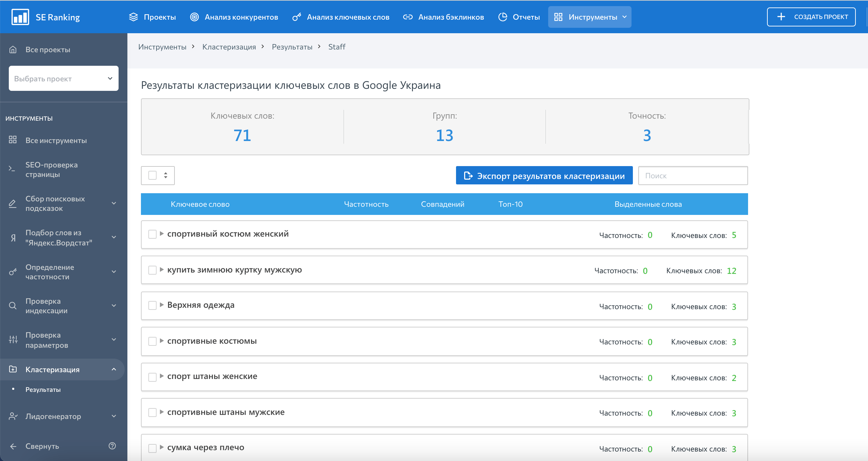
Task: Open the Анализ конкурентов menu
Action: click(x=234, y=17)
